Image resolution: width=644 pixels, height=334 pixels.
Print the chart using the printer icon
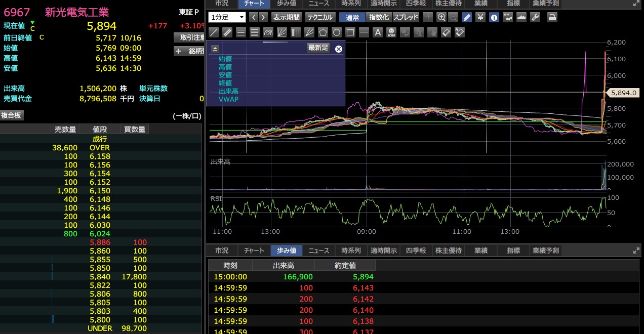coord(552,17)
